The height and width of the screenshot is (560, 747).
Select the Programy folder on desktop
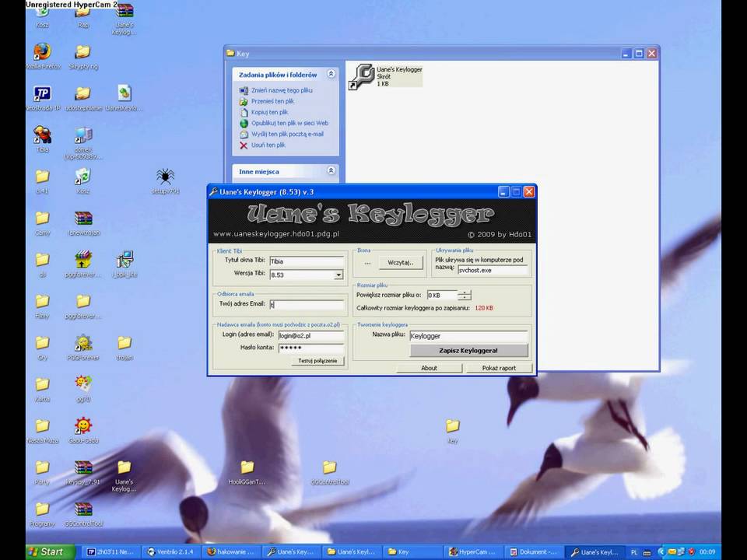42,509
